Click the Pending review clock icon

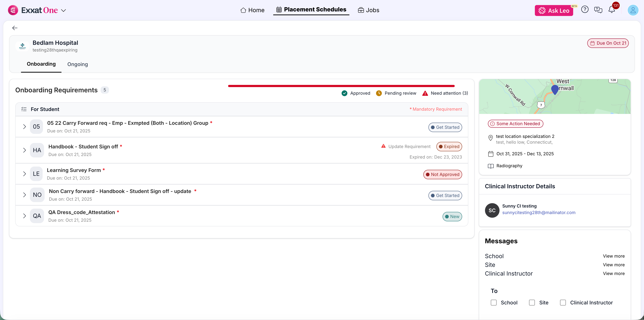pos(379,93)
